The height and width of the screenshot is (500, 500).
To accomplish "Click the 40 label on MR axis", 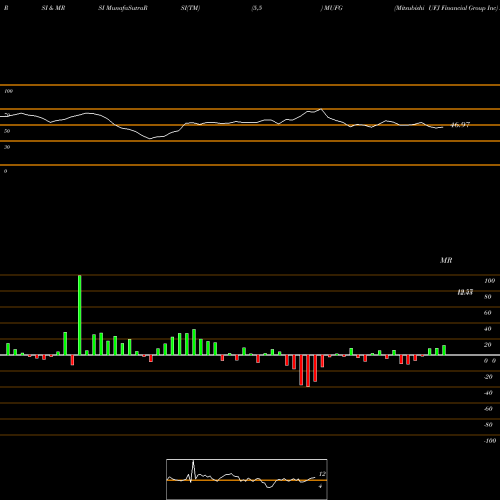I will 488,329.
